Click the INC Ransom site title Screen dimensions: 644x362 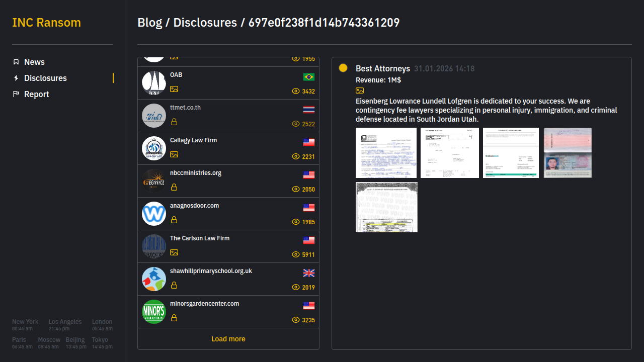(x=46, y=23)
